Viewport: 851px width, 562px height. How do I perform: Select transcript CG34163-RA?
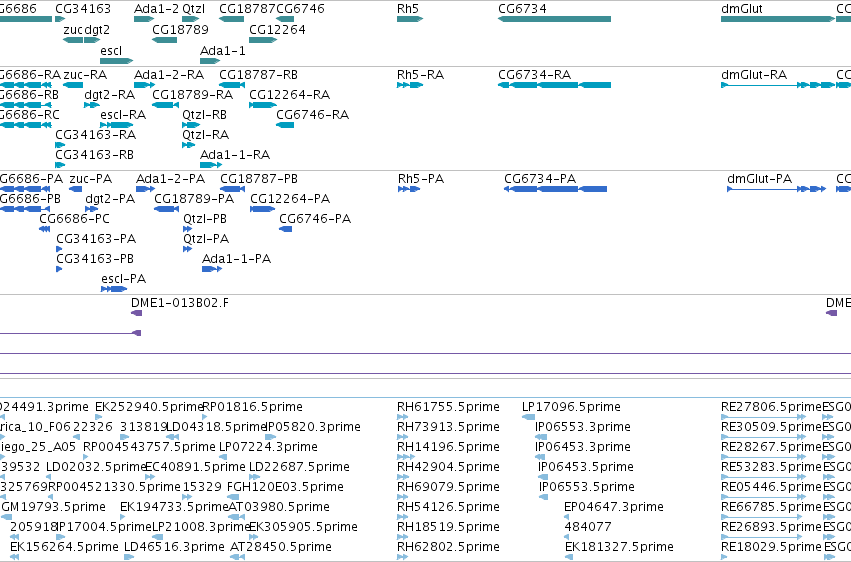(60, 145)
